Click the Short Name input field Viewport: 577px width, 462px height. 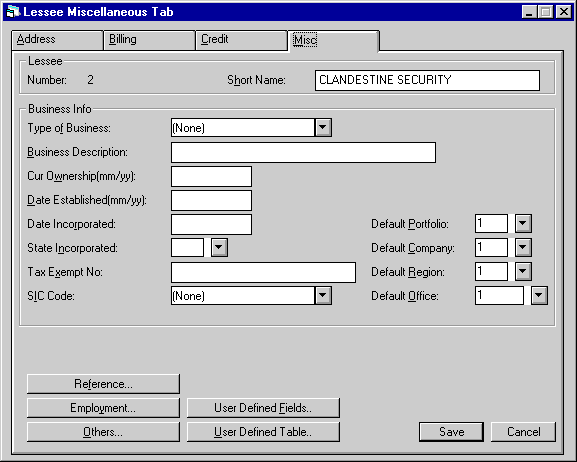click(427, 80)
